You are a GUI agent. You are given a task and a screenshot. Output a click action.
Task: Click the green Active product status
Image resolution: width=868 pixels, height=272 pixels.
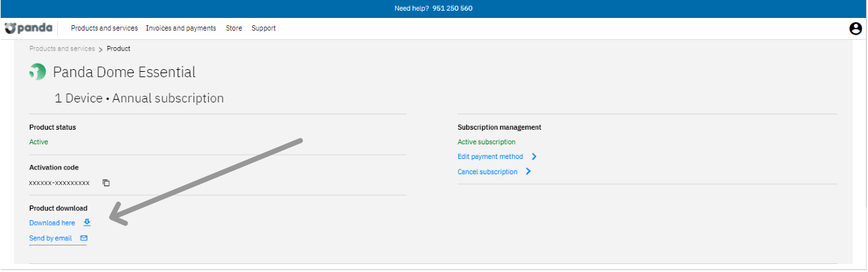click(x=39, y=142)
